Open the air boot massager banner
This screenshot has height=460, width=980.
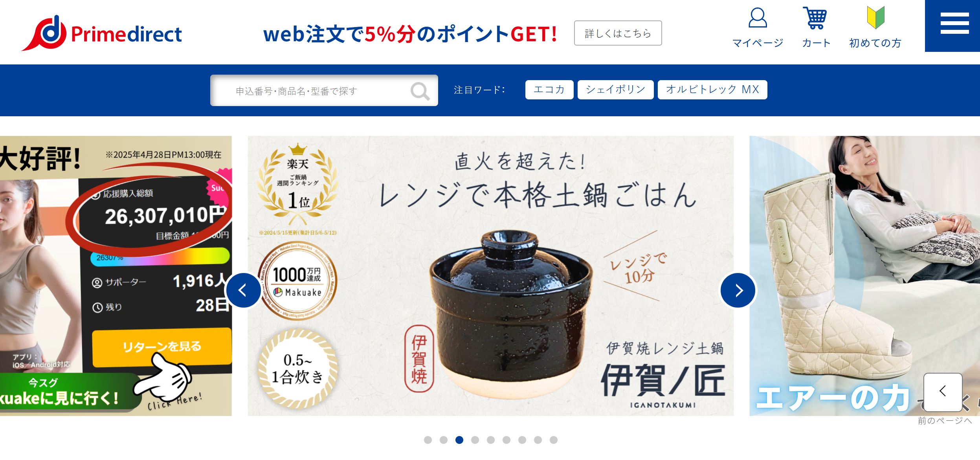pos(864,276)
